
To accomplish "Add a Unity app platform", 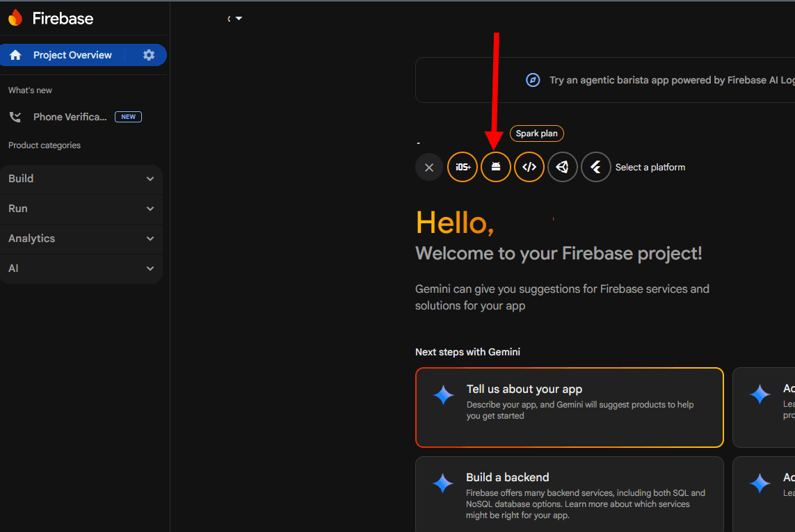I will point(562,167).
